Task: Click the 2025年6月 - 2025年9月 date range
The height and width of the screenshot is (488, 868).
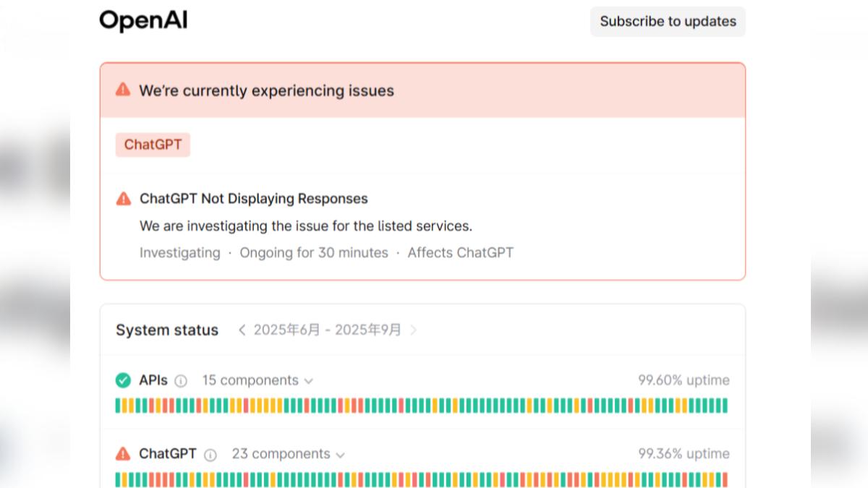Action: tap(327, 330)
